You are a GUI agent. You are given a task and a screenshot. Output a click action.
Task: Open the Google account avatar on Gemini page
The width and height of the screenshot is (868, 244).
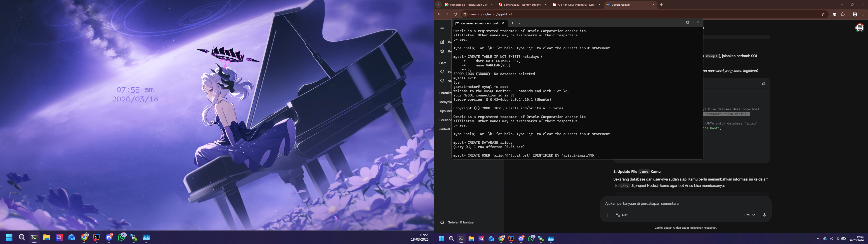(x=860, y=28)
